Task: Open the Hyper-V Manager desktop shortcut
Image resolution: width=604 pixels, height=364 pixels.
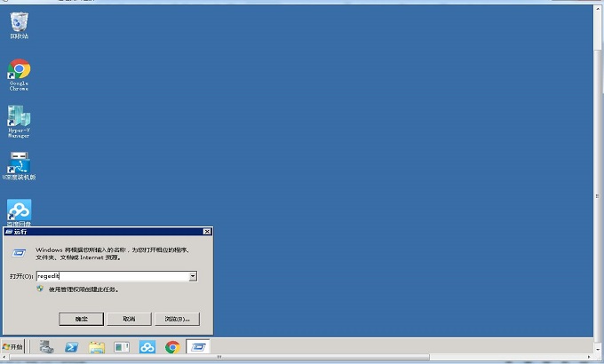Action: (x=19, y=117)
